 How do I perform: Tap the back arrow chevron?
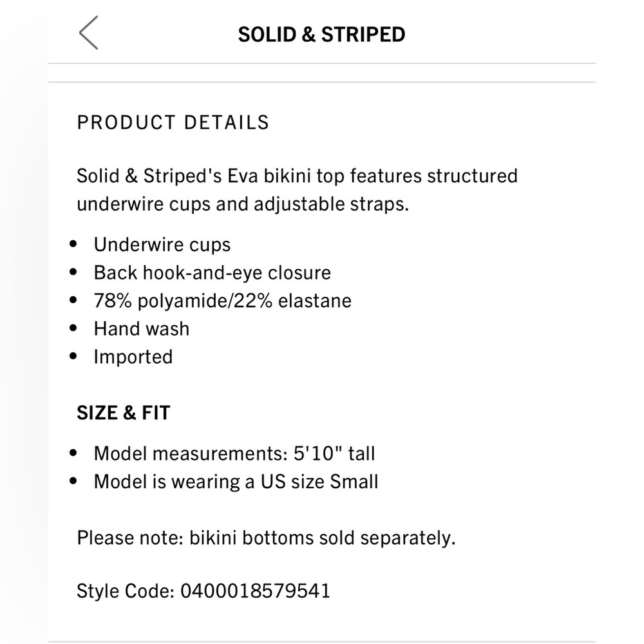(89, 33)
